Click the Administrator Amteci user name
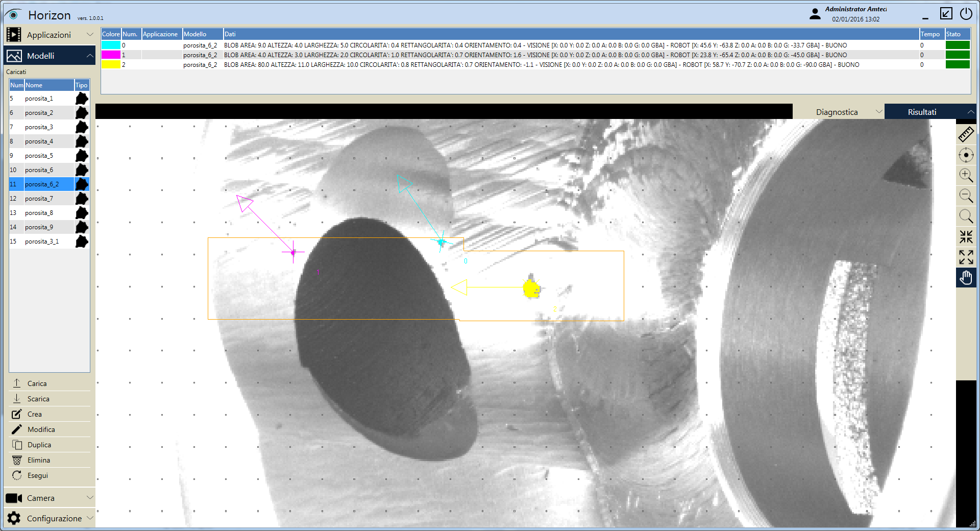Viewport: 980px width, 531px height. [x=856, y=9]
